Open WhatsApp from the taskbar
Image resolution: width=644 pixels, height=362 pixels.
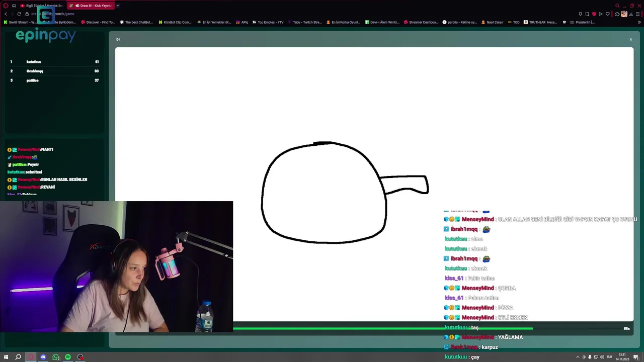[x=55, y=357]
